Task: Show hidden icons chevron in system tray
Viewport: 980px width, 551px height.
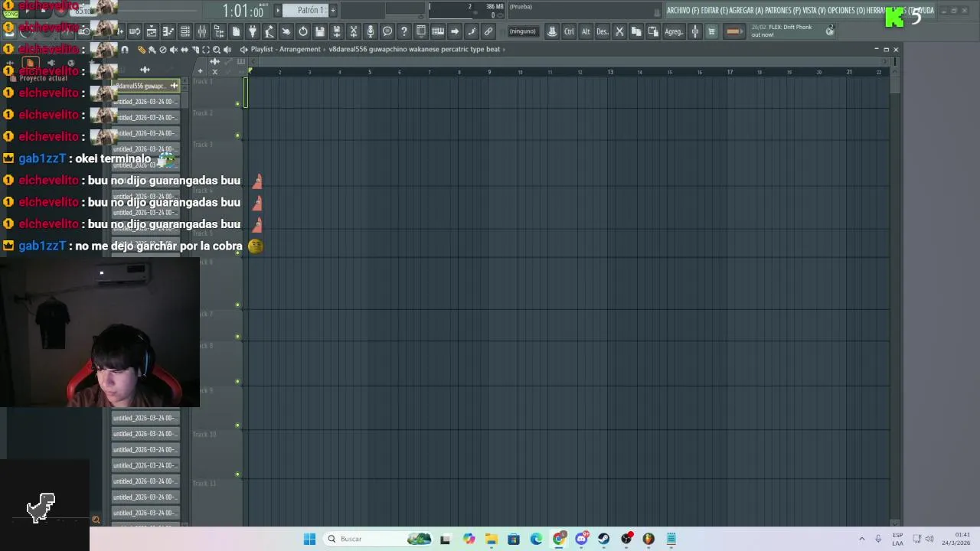Action: point(861,539)
